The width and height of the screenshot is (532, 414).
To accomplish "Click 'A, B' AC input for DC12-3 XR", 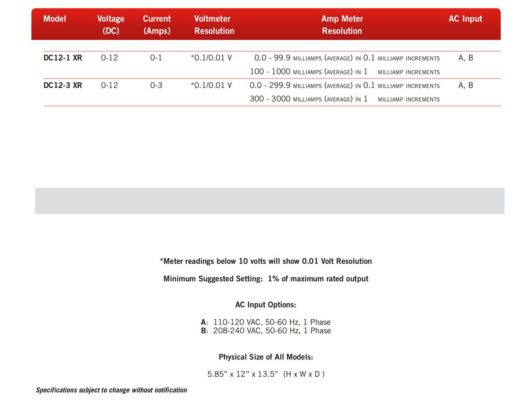I will (466, 85).
